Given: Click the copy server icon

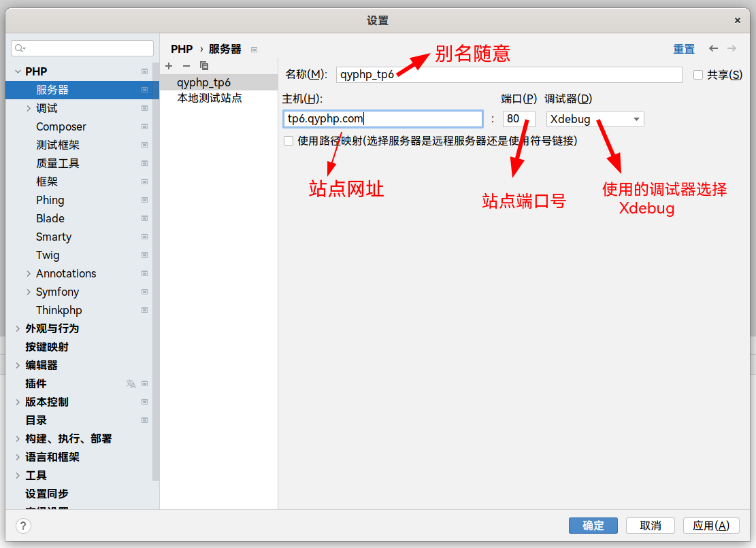Looking at the screenshot, I should click(204, 66).
